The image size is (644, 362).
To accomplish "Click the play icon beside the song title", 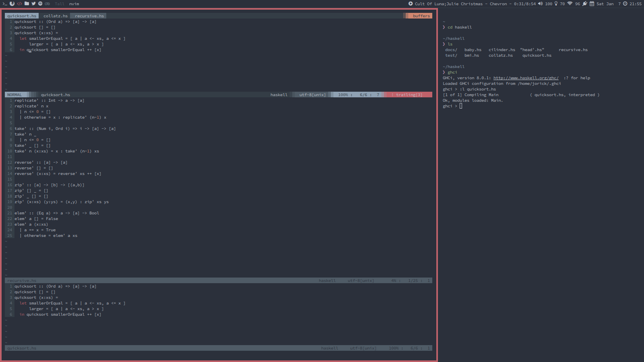I will point(411,4).
